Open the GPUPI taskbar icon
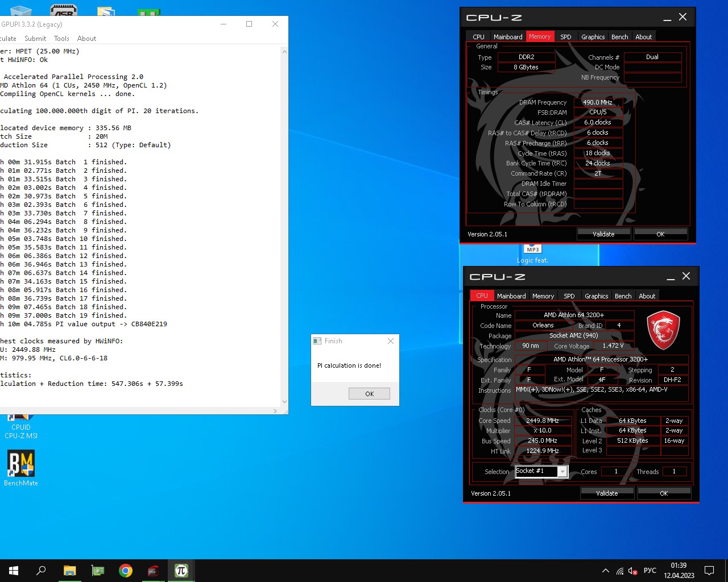 point(181,571)
